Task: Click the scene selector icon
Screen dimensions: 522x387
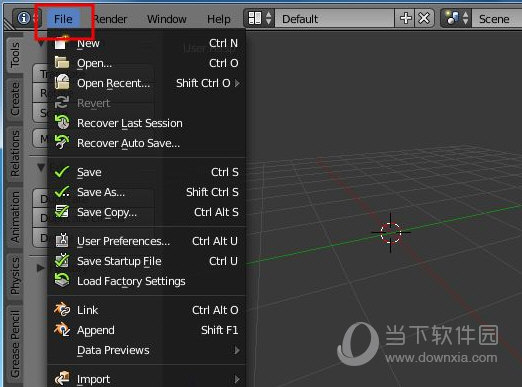Action: (452, 18)
